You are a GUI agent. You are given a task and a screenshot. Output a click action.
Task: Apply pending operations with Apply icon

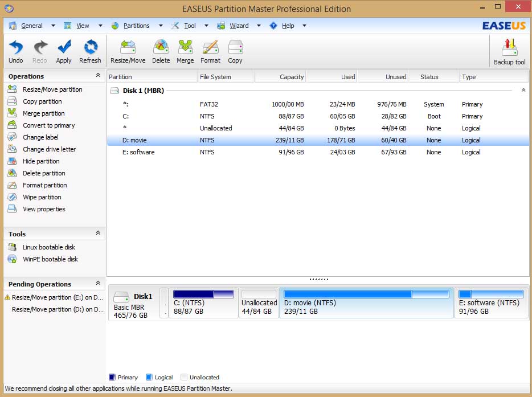[x=64, y=51]
